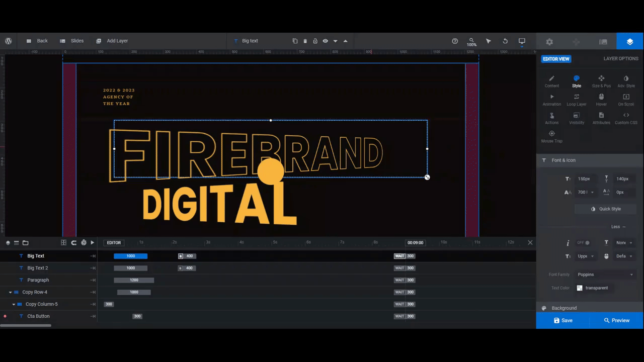Select the Big Text 2 timeline layer
The height and width of the screenshot is (362, 644).
click(38, 268)
